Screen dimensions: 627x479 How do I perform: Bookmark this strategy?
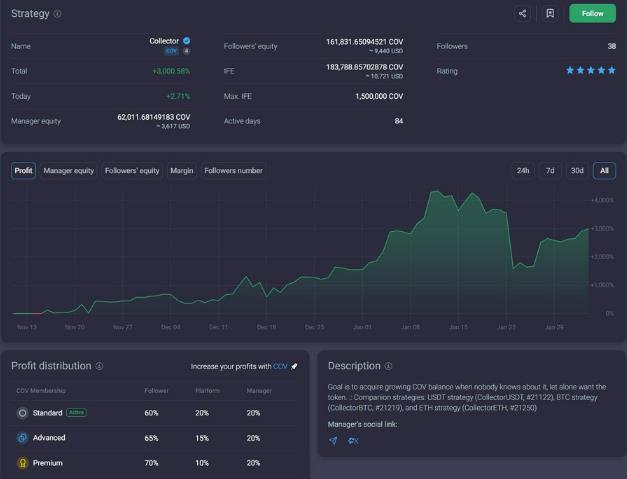pyautogui.click(x=550, y=13)
